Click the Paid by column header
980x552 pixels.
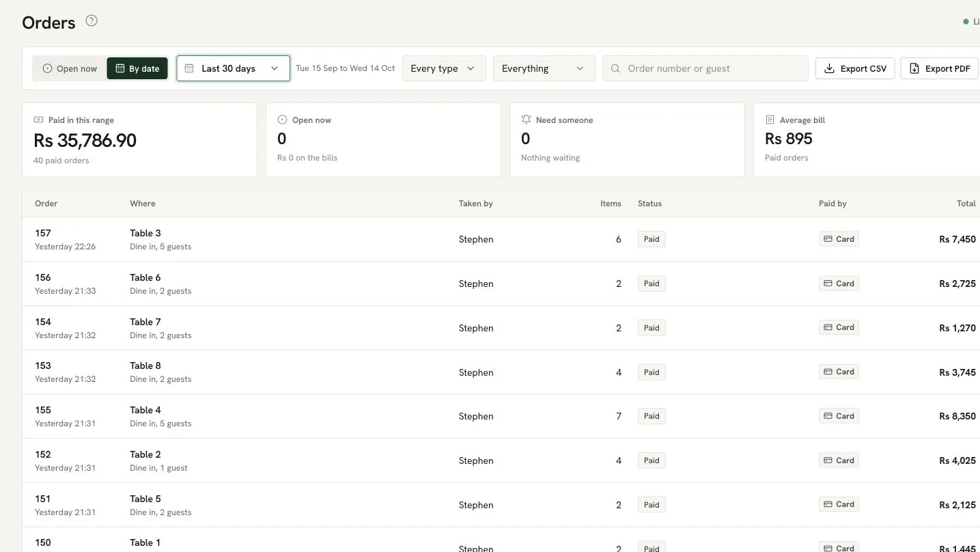tap(832, 204)
